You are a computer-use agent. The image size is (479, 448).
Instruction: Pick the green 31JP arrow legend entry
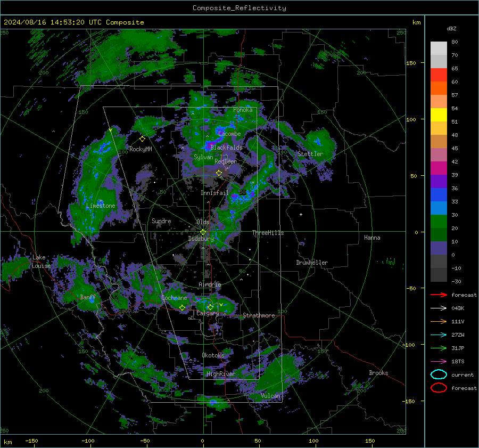click(439, 348)
